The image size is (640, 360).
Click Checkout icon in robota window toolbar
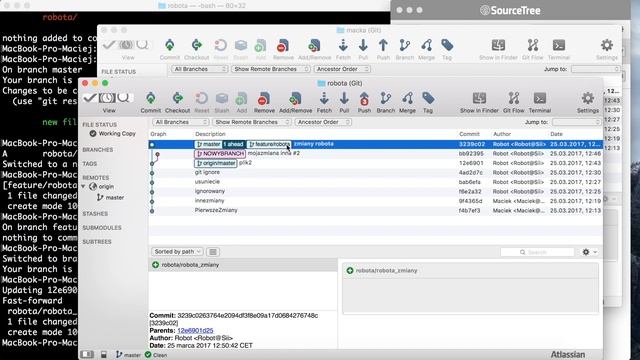pos(177,98)
